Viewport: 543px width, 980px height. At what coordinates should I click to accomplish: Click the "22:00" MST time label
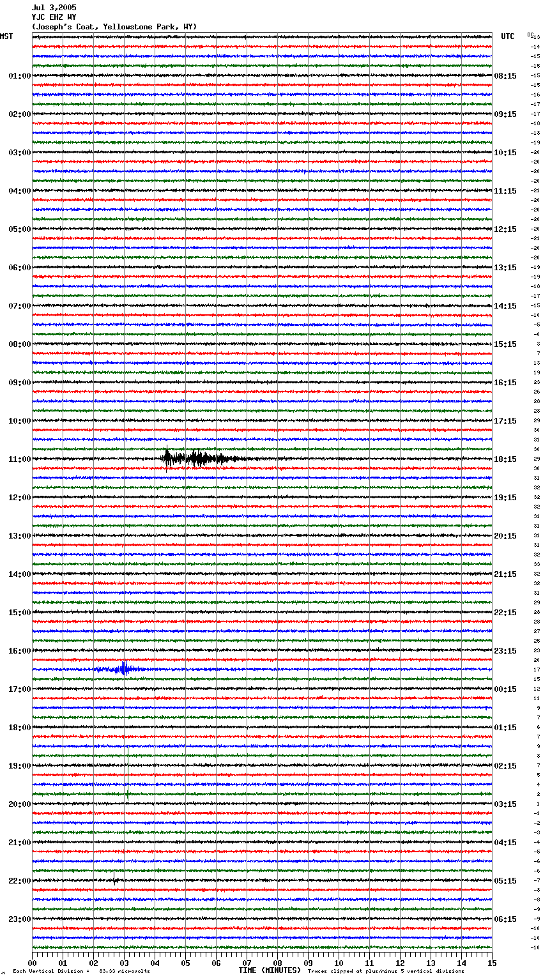pos(20,881)
